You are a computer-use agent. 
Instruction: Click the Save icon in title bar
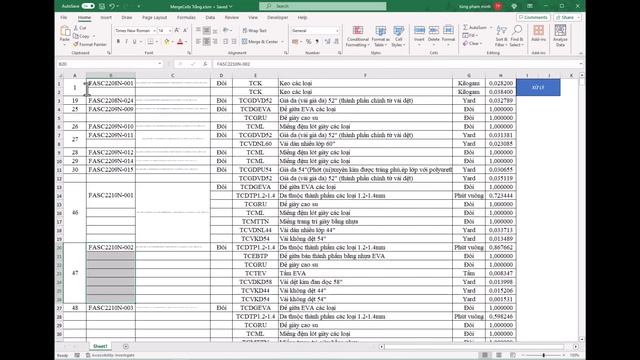[x=102, y=6]
